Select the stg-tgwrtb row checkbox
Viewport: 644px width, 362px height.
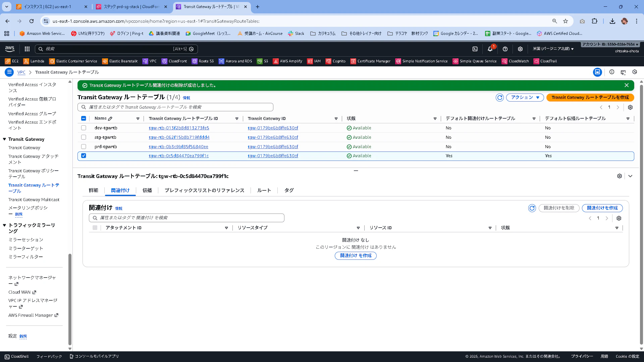tap(84, 137)
